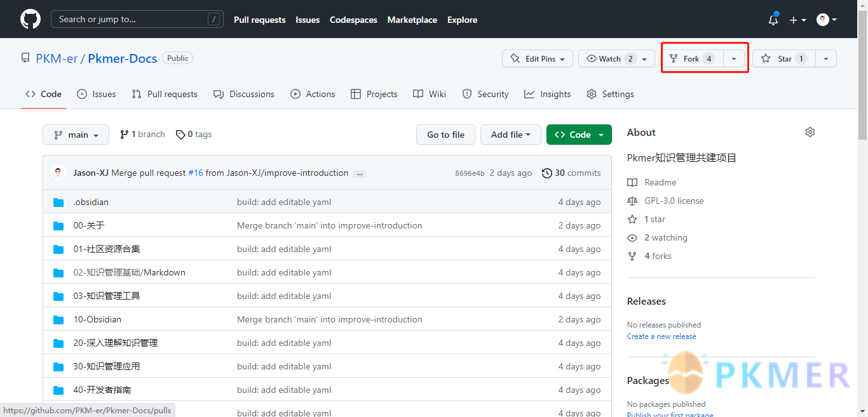Open the 40-开发者指南 folder
Viewport: 868px width, 417px height.
coord(102,390)
